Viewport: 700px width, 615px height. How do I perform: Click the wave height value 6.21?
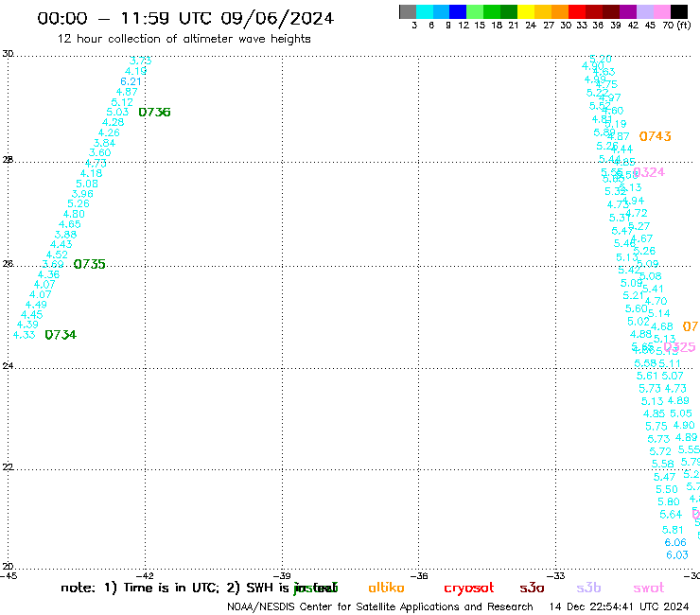[x=131, y=81]
